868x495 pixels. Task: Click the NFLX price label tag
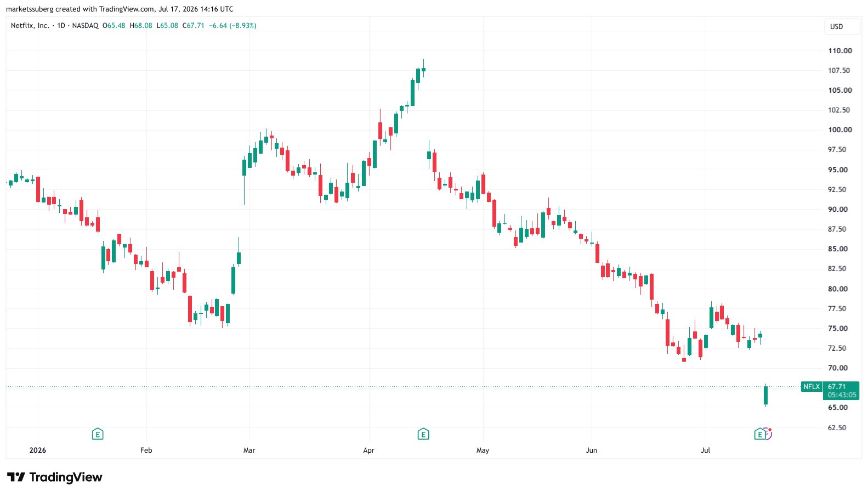(812, 387)
